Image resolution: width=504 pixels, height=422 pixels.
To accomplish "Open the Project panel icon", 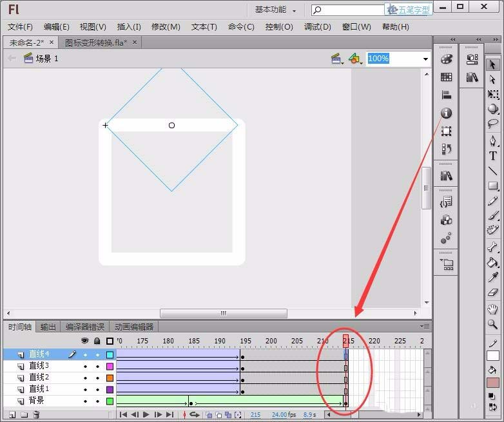I will (x=446, y=264).
